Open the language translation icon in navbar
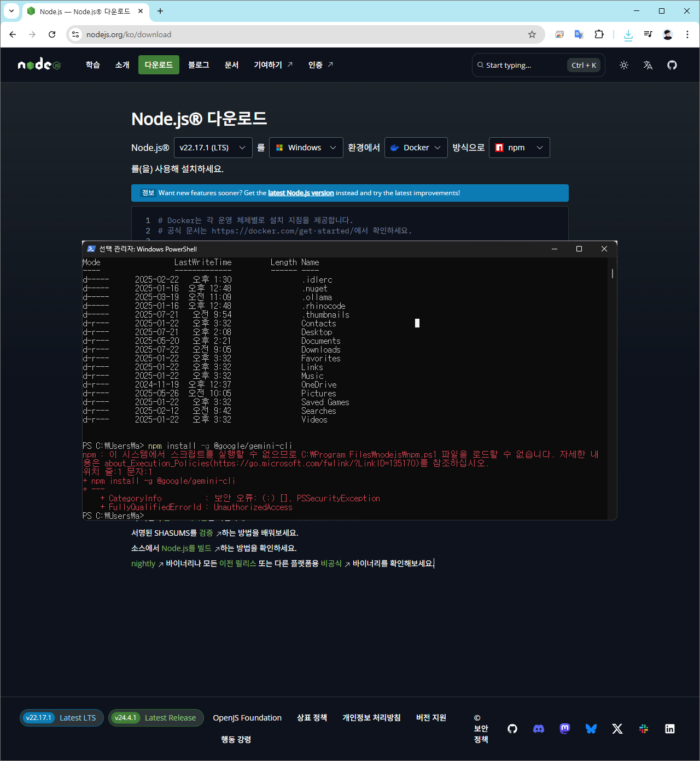The width and height of the screenshot is (700, 761). click(x=647, y=65)
